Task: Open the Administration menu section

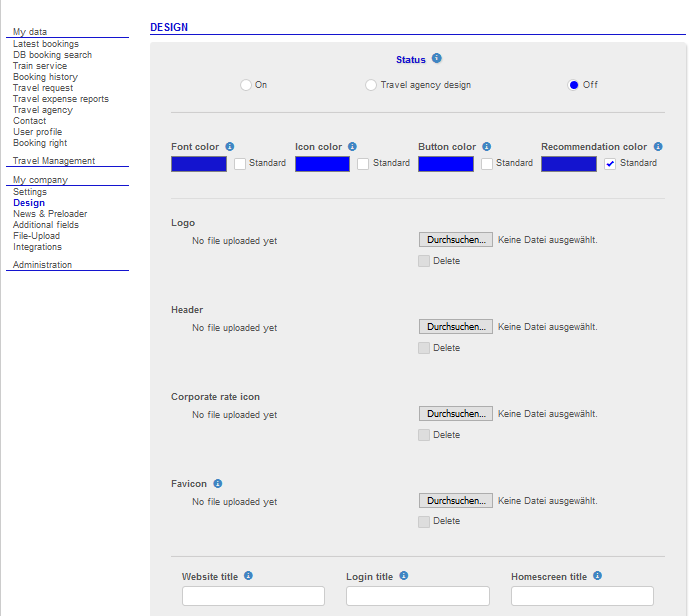Action: click(x=42, y=265)
